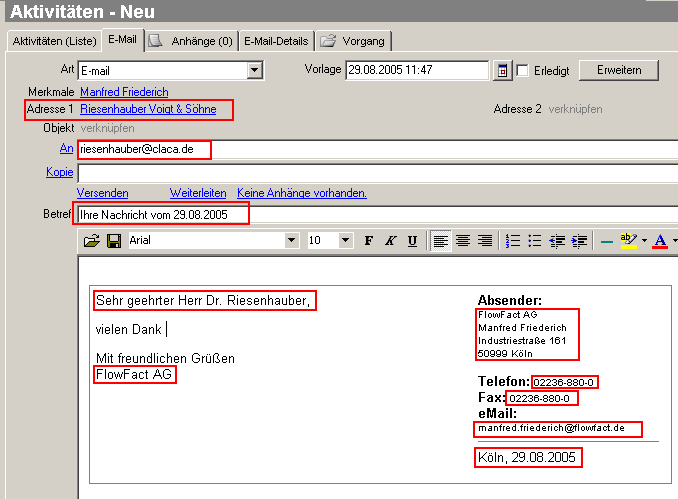Click sender email manfred.friederich@flowfact.de
This screenshot has height=499, width=678.
pyautogui.click(x=551, y=428)
